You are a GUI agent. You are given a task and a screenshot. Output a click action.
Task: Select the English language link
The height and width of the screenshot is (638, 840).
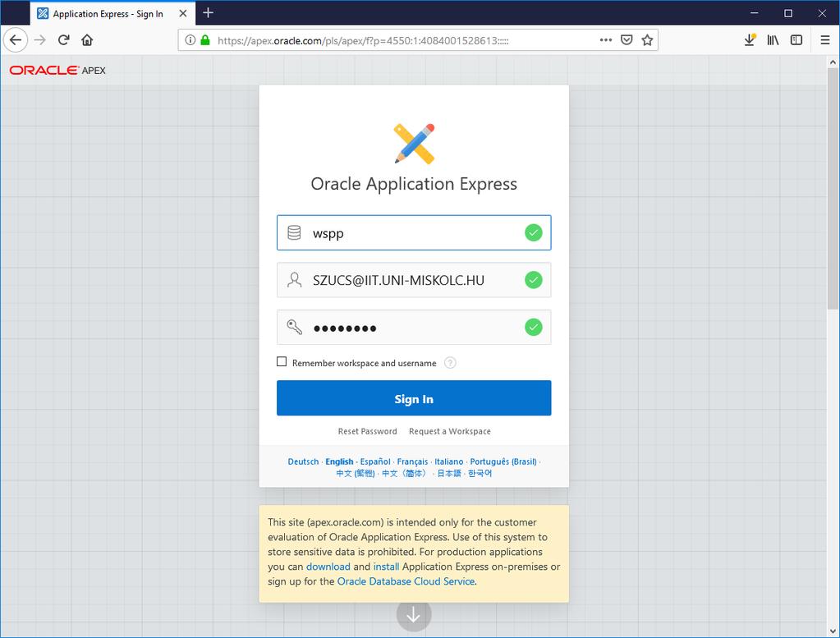coord(339,461)
